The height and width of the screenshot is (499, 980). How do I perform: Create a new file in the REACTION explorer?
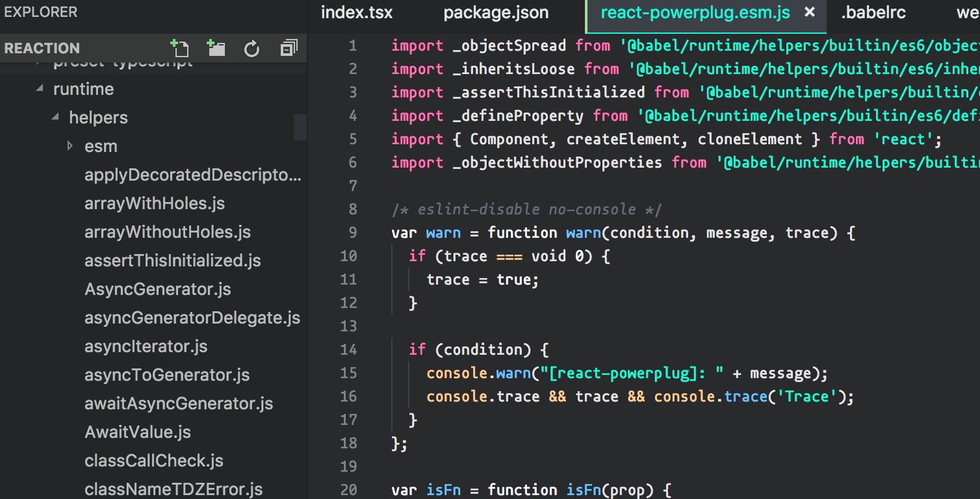click(x=180, y=48)
